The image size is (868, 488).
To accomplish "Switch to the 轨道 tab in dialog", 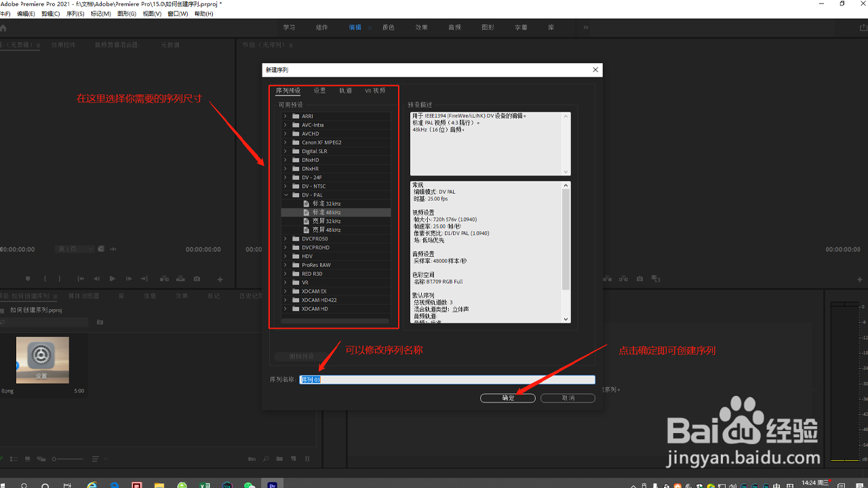I will click(x=346, y=90).
